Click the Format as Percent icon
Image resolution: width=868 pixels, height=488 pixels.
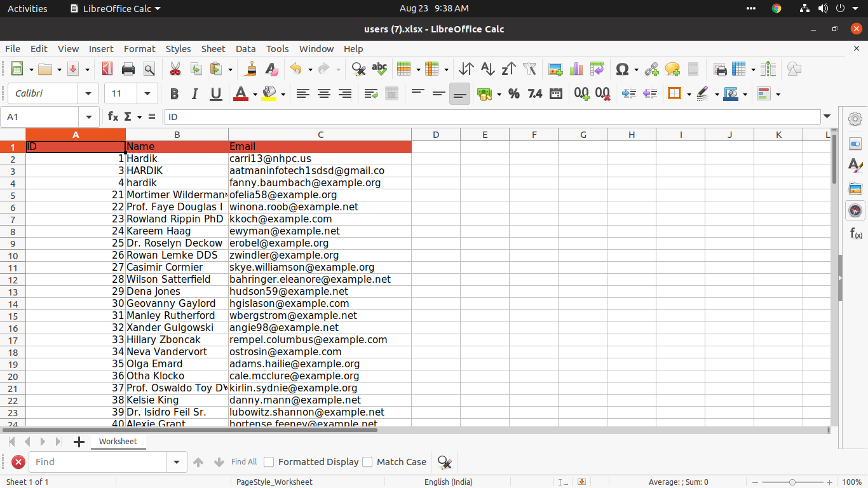tap(514, 93)
